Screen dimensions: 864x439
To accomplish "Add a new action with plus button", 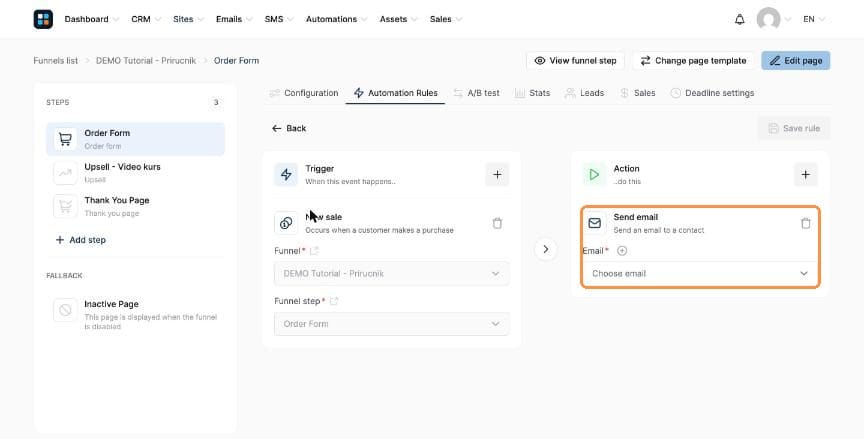I will tap(806, 175).
